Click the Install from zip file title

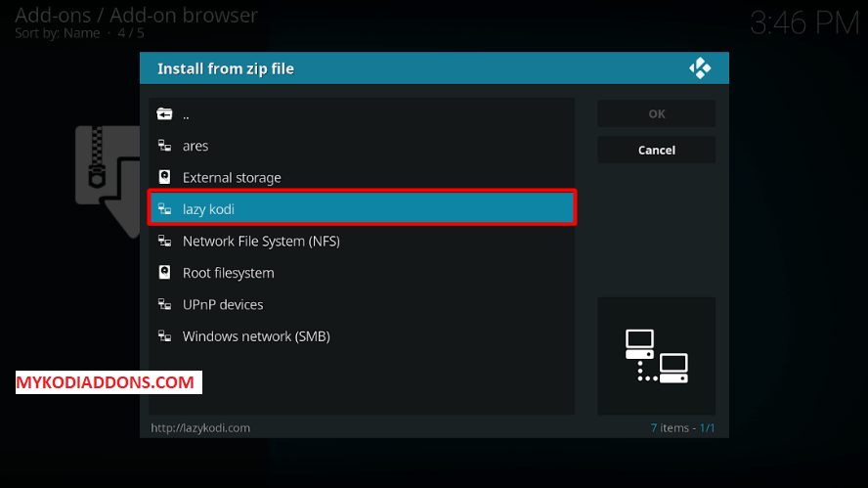pos(226,68)
